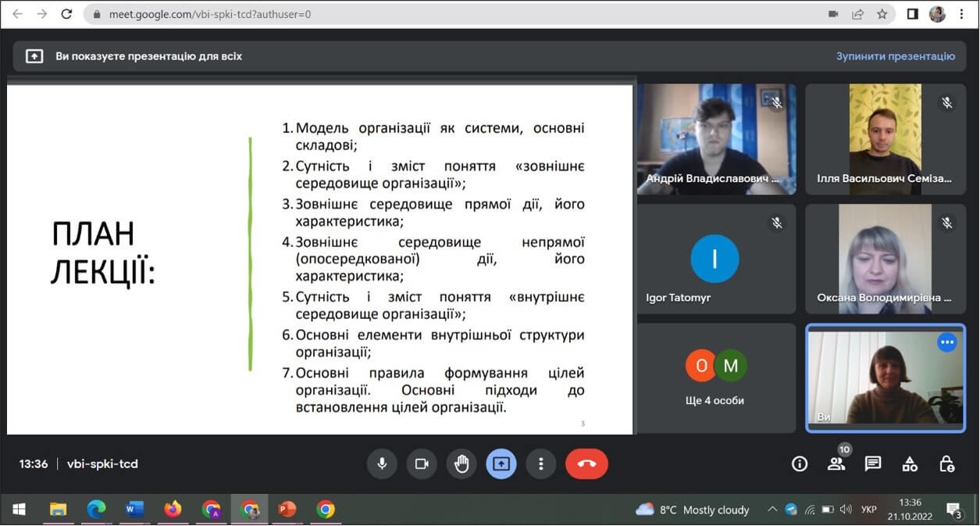
Task: Open more options three-dot menu
Action: pos(540,463)
